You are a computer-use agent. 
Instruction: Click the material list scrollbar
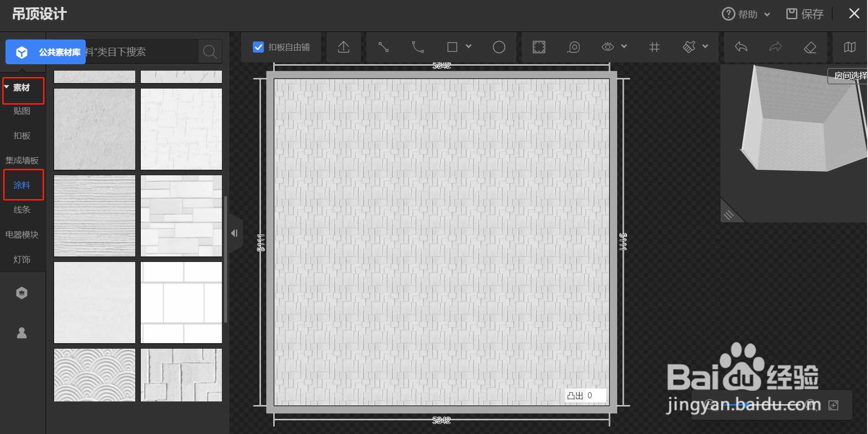[226, 259]
